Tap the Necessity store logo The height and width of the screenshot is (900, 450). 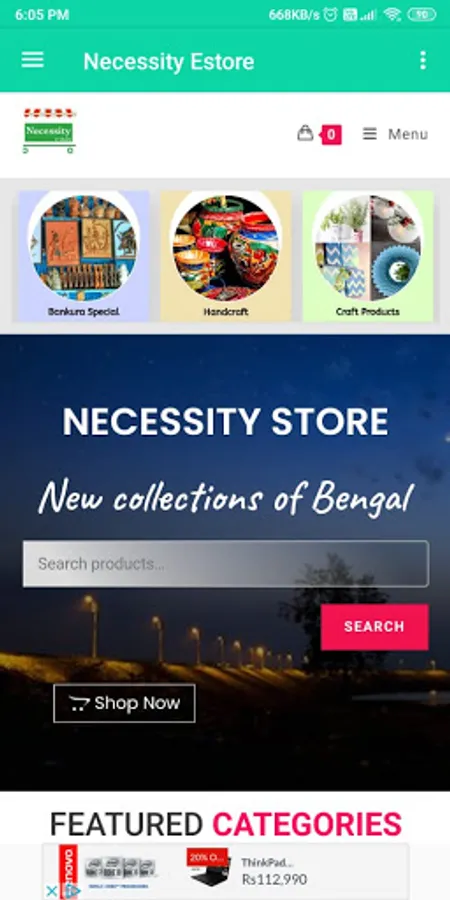49,131
